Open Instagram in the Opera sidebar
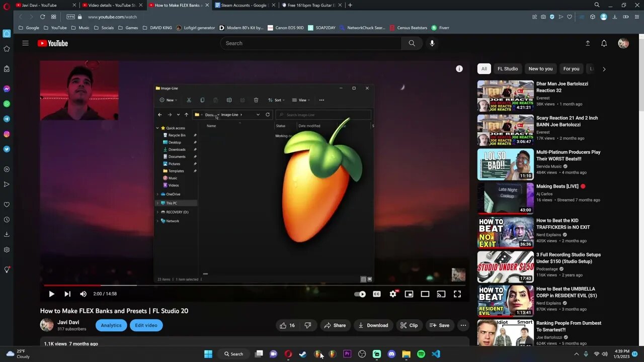 tap(7, 134)
